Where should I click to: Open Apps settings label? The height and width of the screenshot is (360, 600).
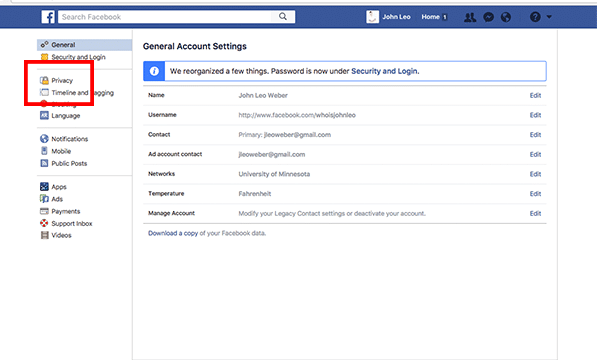point(59,187)
